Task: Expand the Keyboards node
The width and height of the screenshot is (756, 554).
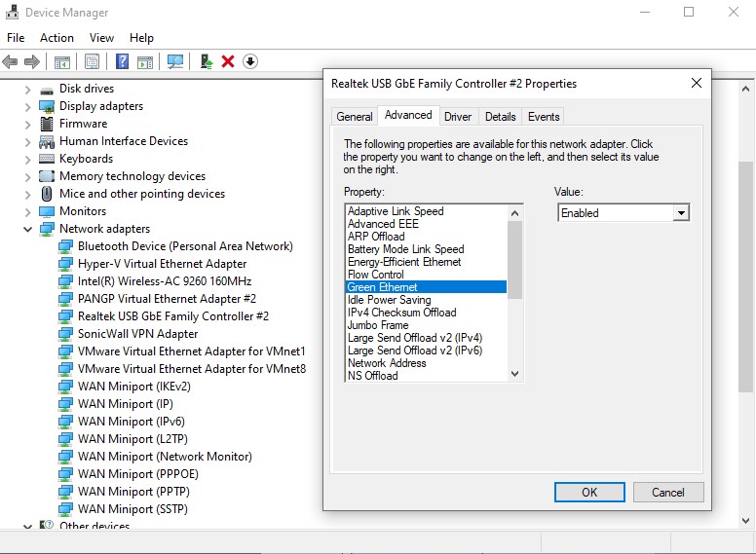Action: click(x=28, y=160)
